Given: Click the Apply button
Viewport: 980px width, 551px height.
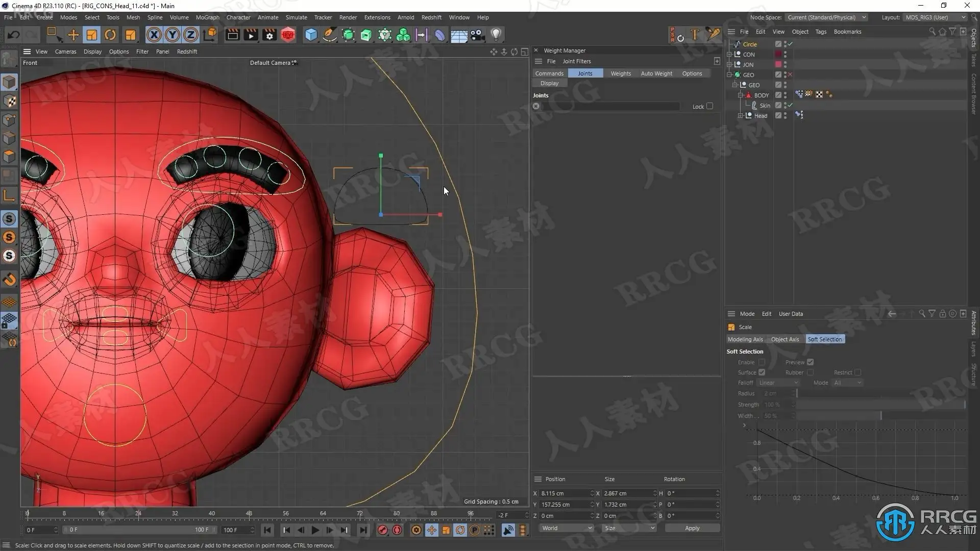Looking at the screenshot, I should point(692,528).
